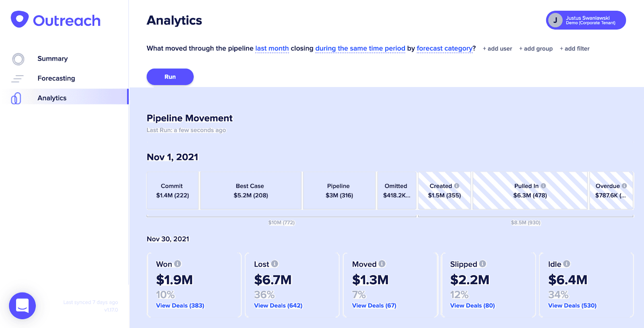This screenshot has width=644, height=328.
Task: Click info icon beside Created
Action: (456, 186)
